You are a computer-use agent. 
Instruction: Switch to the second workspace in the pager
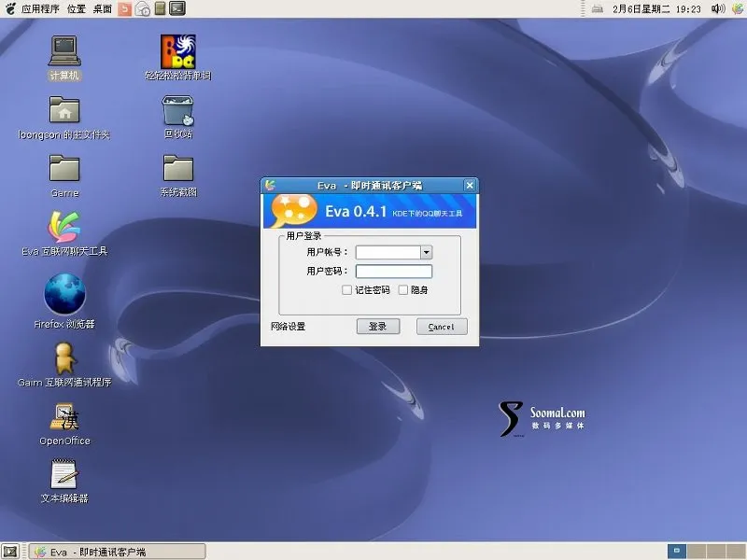(696, 552)
